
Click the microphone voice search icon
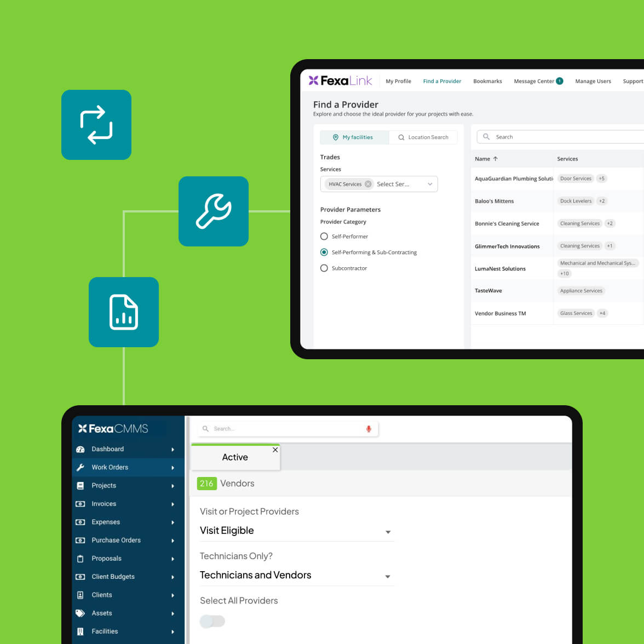pyautogui.click(x=369, y=429)
